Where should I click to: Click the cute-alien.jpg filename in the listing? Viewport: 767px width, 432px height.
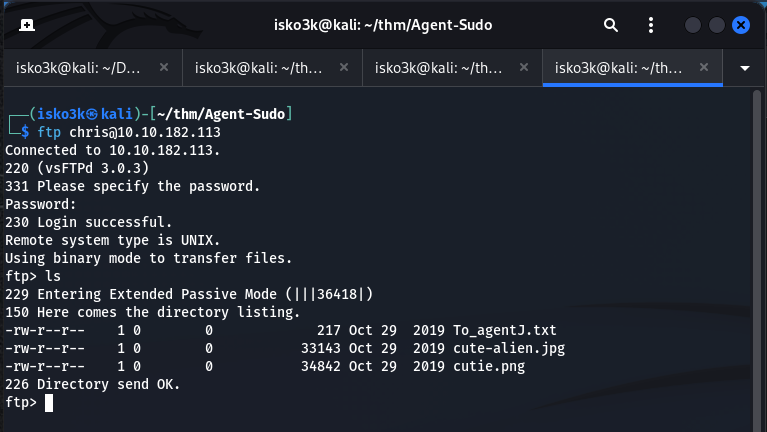click(521, 348)
